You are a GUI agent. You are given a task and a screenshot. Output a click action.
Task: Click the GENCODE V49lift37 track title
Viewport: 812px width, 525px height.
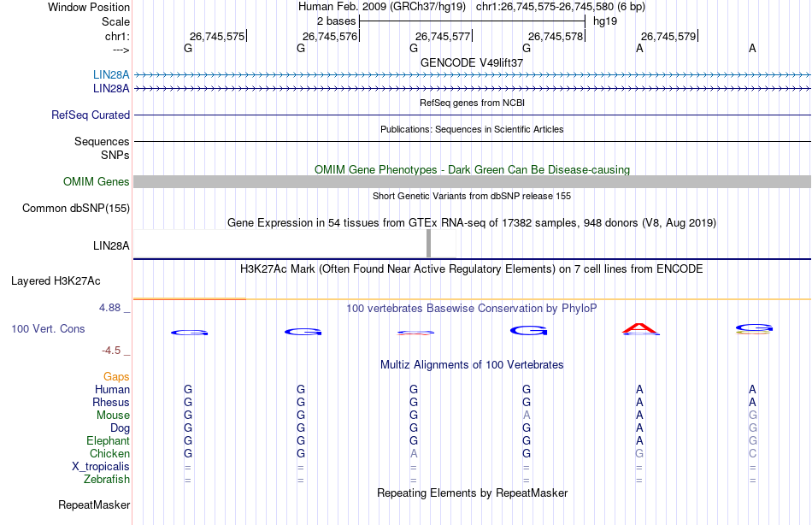[472, 62]
